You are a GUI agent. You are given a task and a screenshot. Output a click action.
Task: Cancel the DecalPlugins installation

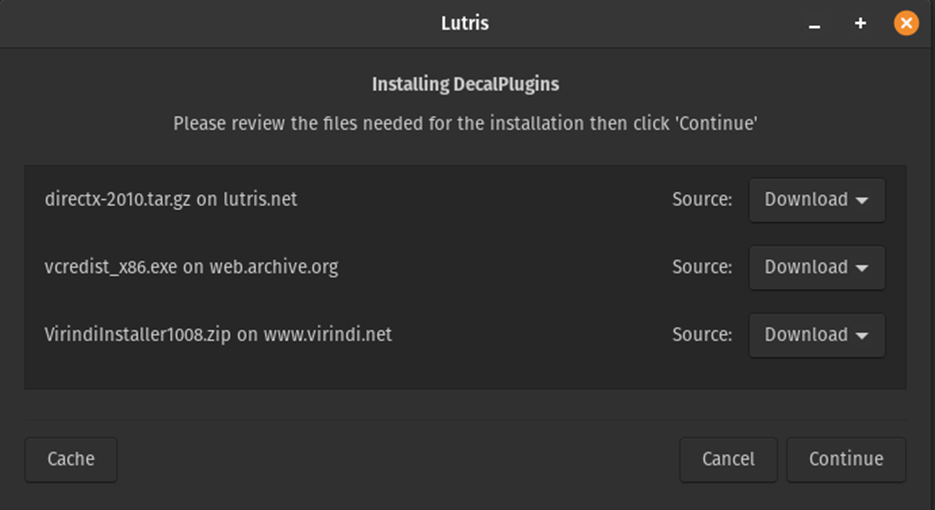tap(728, 459)
